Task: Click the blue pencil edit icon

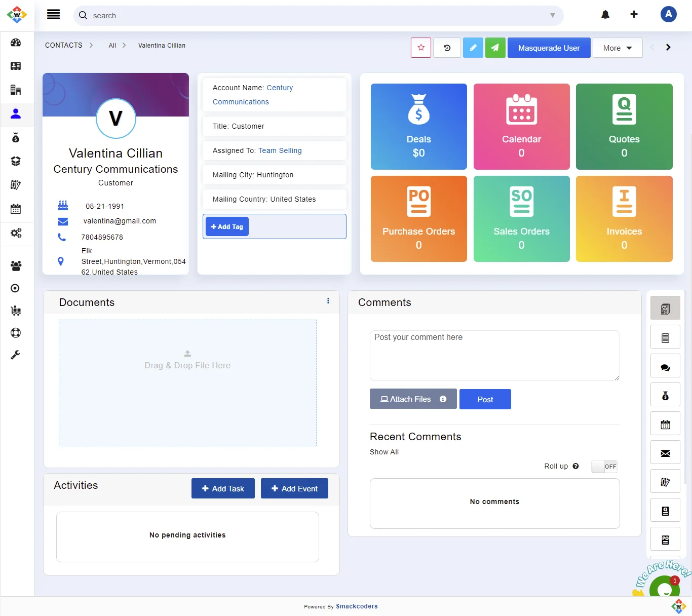Action: click(473, 48)
